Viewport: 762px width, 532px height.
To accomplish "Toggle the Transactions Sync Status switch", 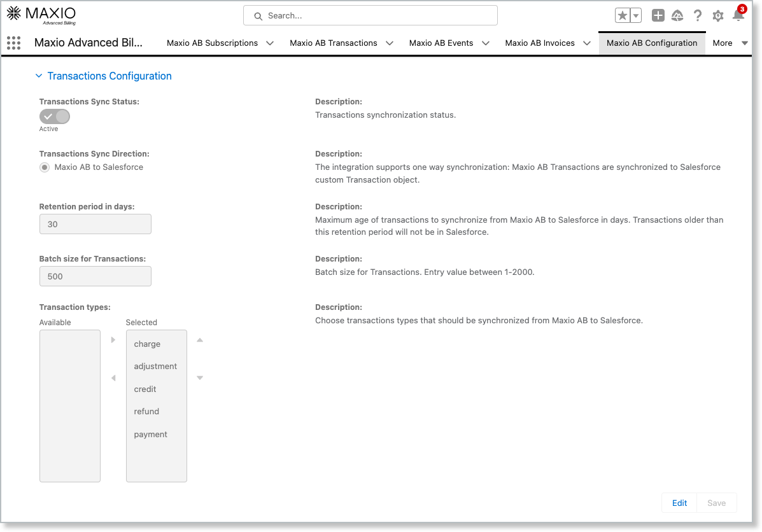I will click(55, 116).
